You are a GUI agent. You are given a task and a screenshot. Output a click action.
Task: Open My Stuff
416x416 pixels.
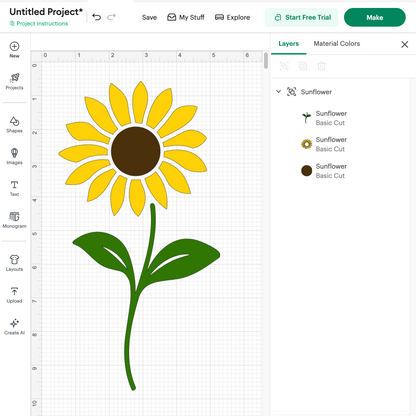click(186, 17)
